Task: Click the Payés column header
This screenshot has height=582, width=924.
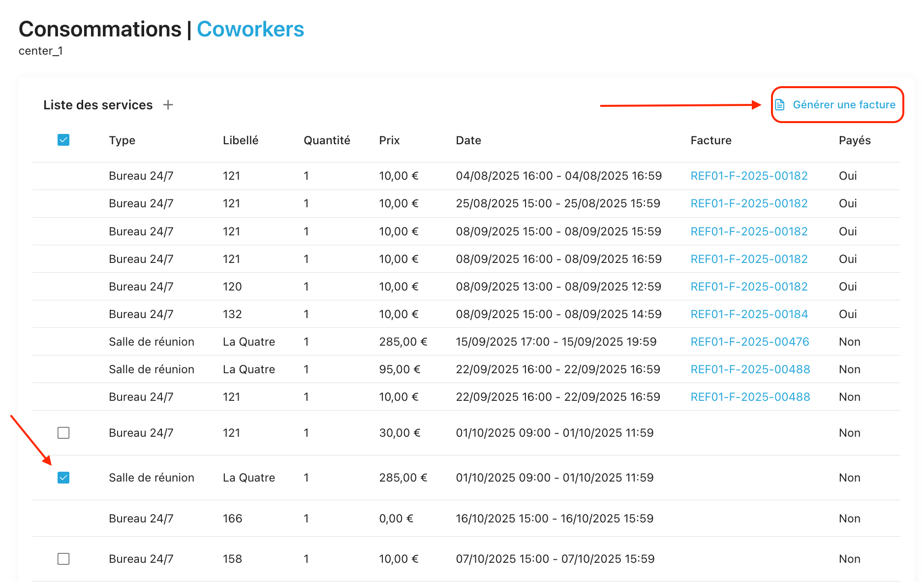Action: point(855,140)
